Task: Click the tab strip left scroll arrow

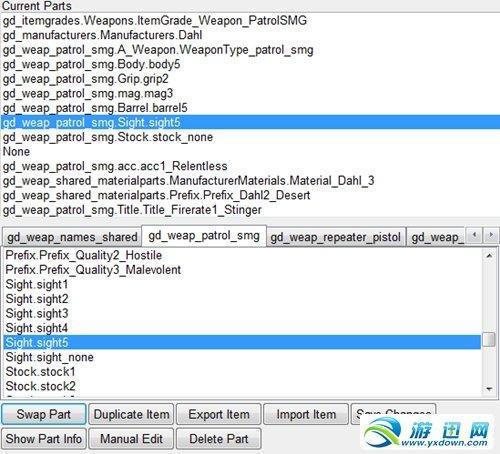Action: point(474,236)
